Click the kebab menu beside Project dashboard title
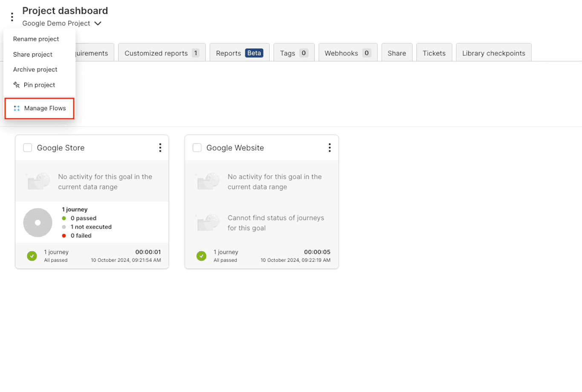Screen dimensions: 582x392 pyautogui.click(x=12, y=17)
